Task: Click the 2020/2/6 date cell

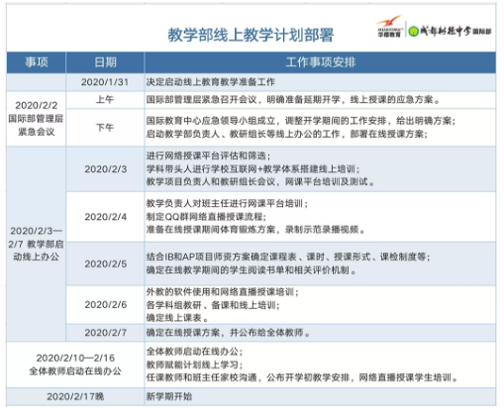Action: click(x=105, y=304)
